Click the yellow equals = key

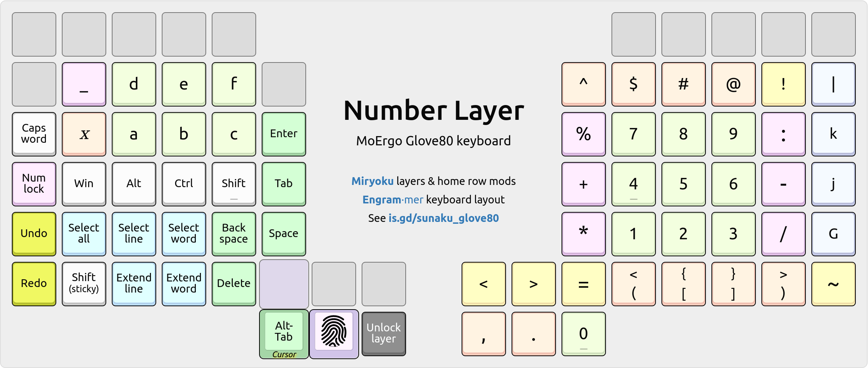(x=584, y=284)
